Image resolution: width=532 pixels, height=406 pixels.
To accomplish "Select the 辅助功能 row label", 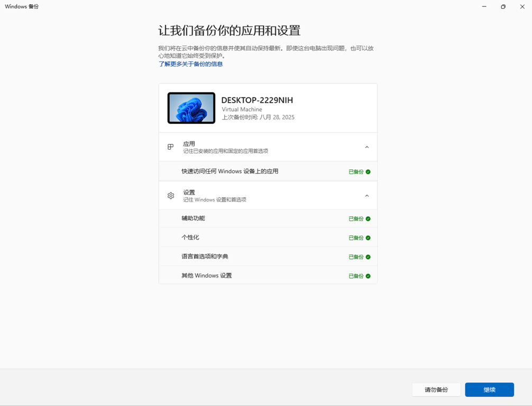I will (193, 218).
